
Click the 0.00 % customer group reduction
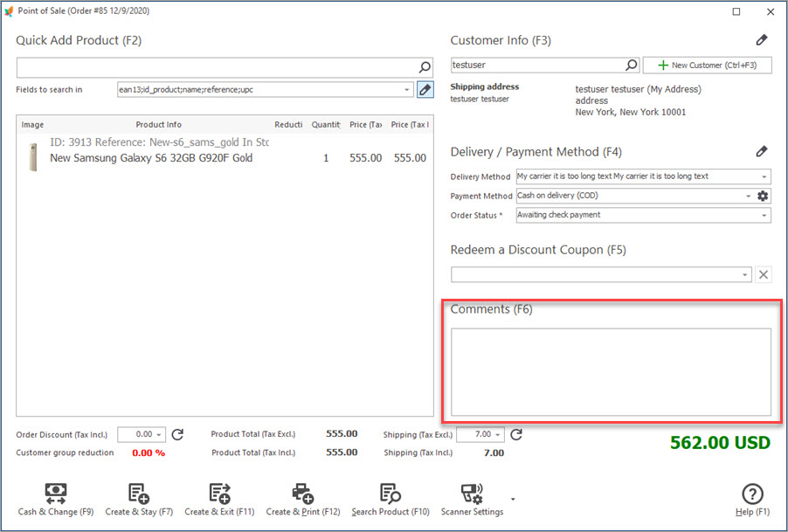click(149, 453)
